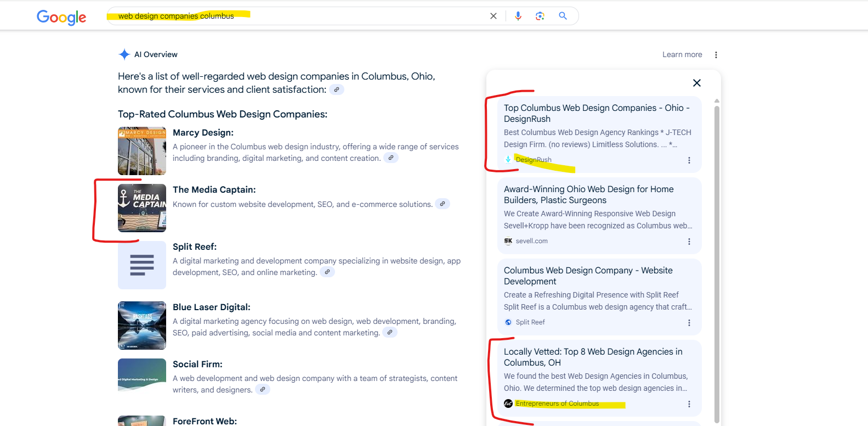Image resolution: width=868 pixels, height=426 pixels.
Task: Open source link icon for Blue Laser Digital
Action: coord(390,332)
